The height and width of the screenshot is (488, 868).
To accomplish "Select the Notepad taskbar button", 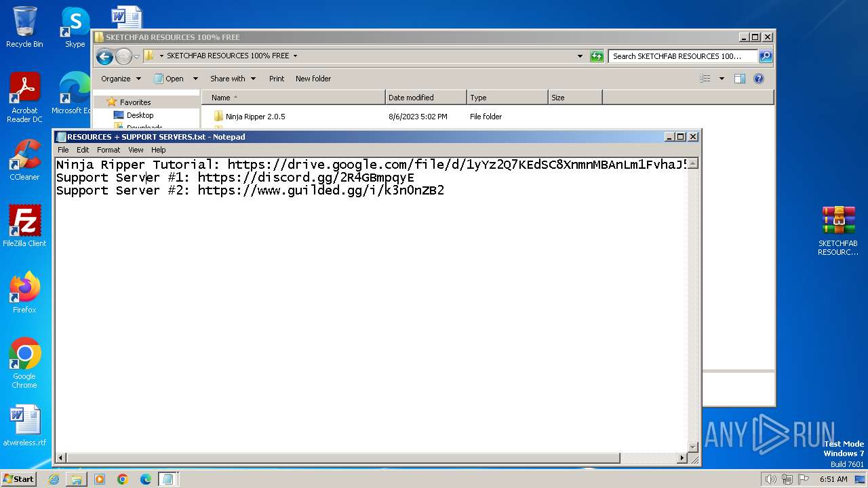I will (168, 479).
